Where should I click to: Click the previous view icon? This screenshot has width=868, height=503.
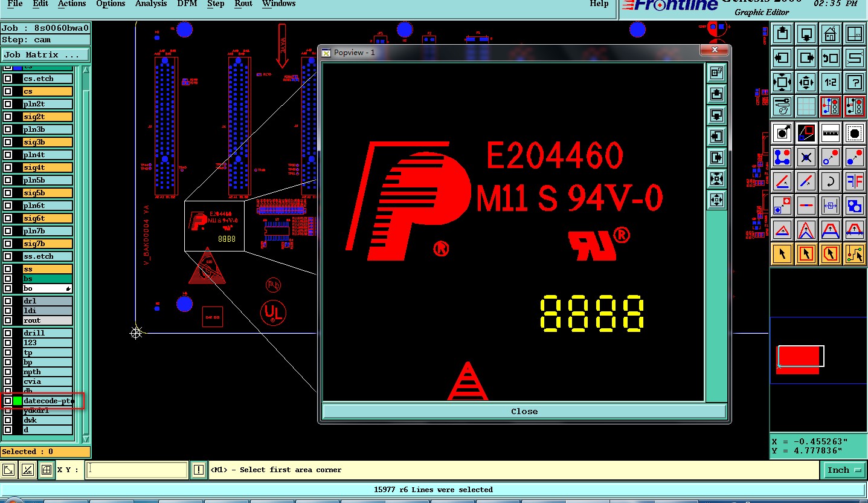pyautogui.click(x=830, y=59)
